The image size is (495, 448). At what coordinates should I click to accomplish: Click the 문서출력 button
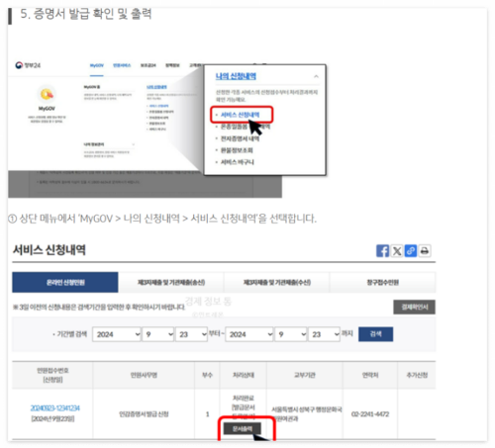pos(243,428)
